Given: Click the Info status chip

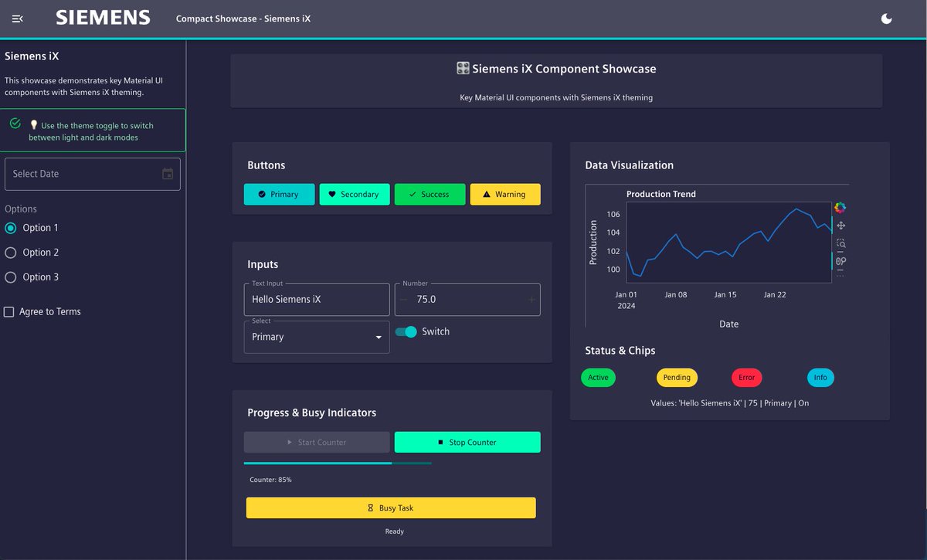Looking at the screenshot, I should point(820,378).
